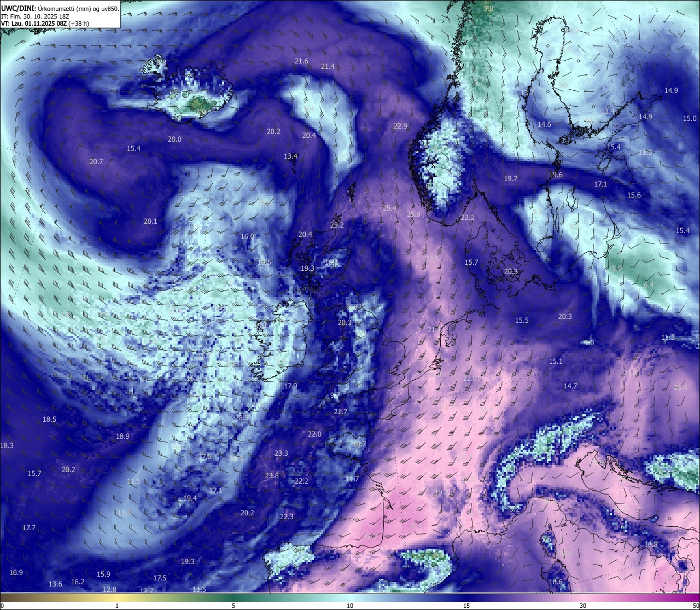700x610 pixels.
Task: Click the 30 tick label on the color scale
Action: coord(583,606)
